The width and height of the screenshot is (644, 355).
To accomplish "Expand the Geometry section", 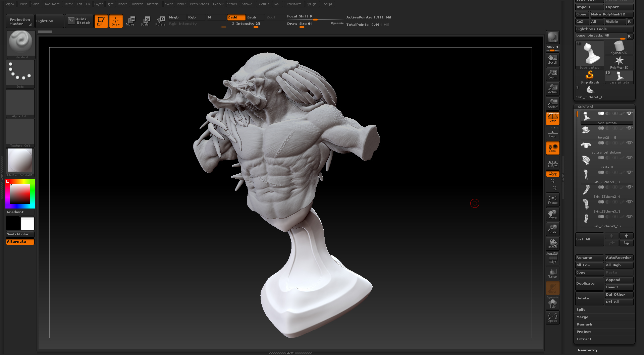I will [x=587, y=350].
